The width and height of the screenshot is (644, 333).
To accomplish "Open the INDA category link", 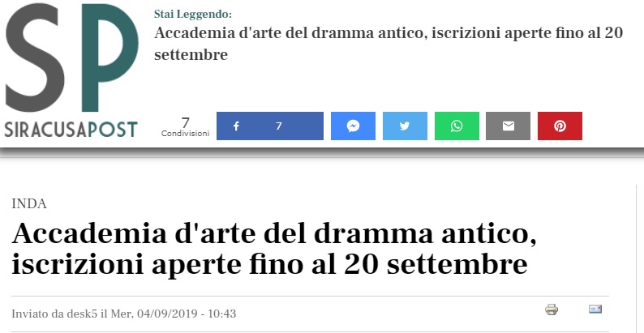I will (28, 204).
